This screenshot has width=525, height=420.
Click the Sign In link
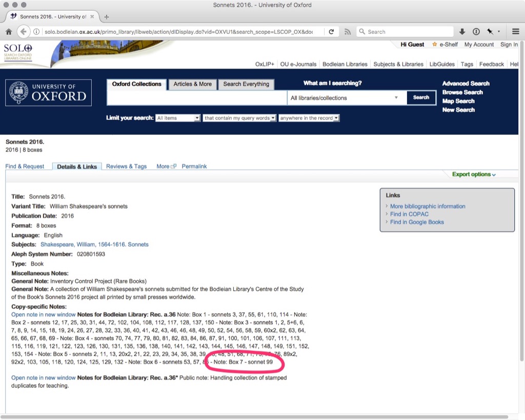tap(509, 44)
